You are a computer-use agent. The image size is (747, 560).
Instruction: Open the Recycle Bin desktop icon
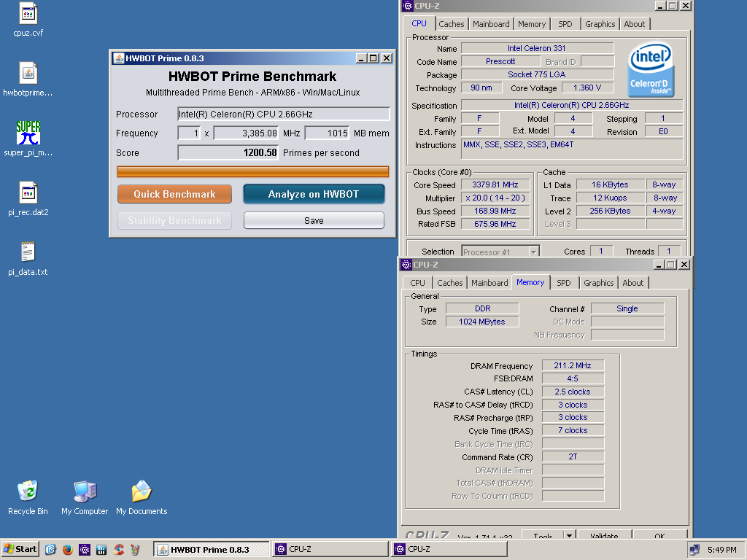pos(28,491)
